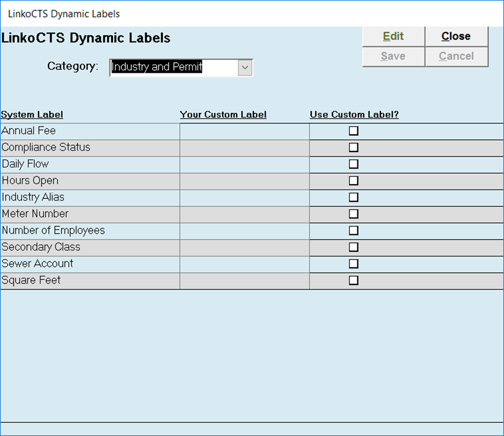Tick the Square Feet checkbox
The image size is (504, 436).
[354, 280]
